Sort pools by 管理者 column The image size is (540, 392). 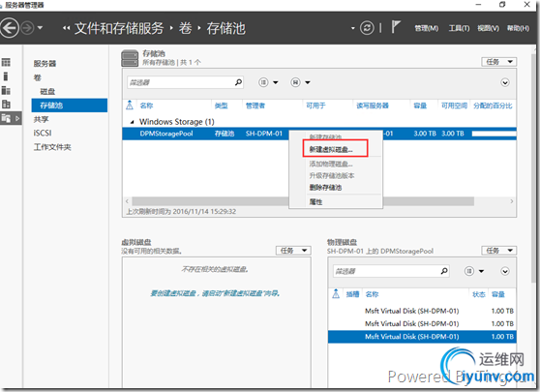[x=255, y=106]
